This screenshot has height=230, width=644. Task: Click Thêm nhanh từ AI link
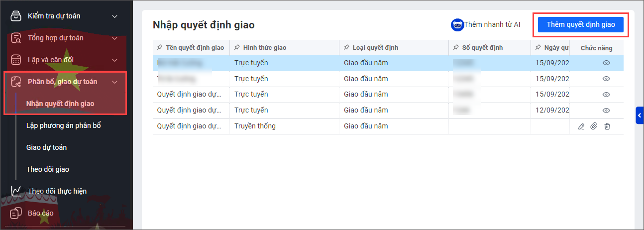[x=492, y=24]
